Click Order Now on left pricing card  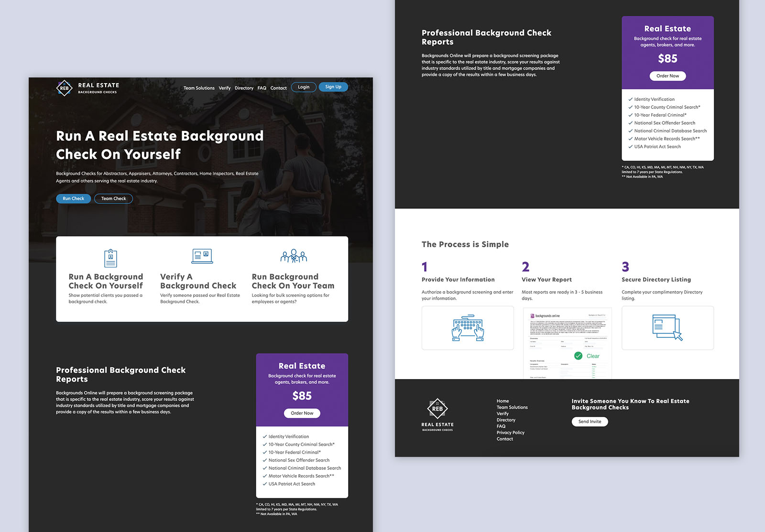pos(302,413)
